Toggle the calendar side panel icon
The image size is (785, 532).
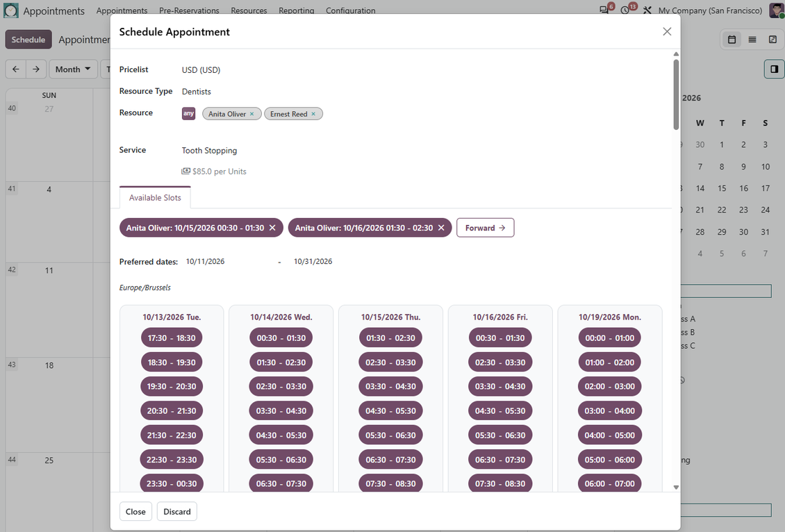pos(774,69)
